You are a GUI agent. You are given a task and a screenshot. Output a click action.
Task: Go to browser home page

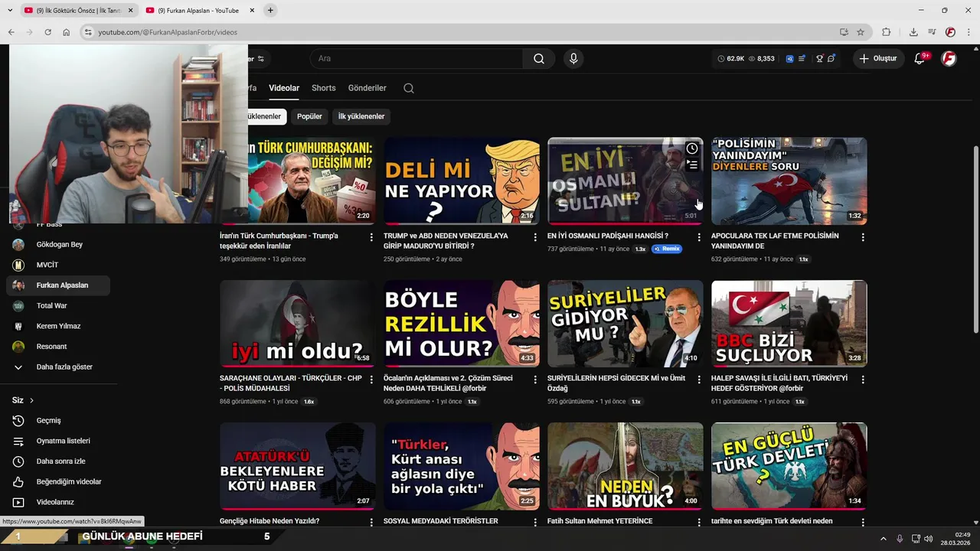[x=66, y=32]
